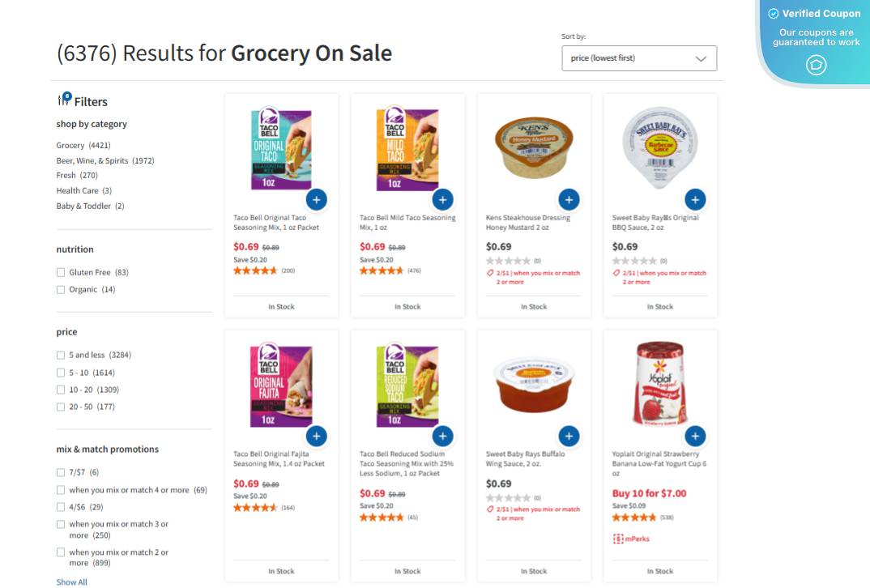
Task: Add Taco Bell Original Taco Seasoning to cart
Action: click(x=316, y=198)
